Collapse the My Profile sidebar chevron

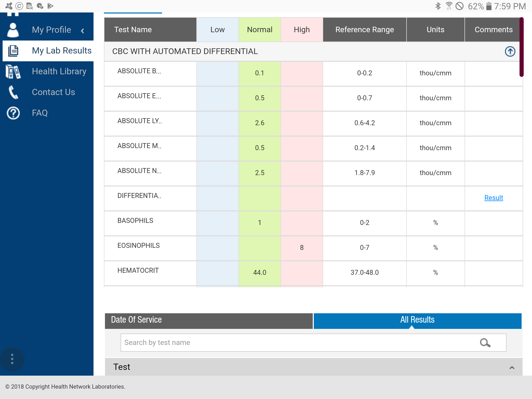(83, 31)
